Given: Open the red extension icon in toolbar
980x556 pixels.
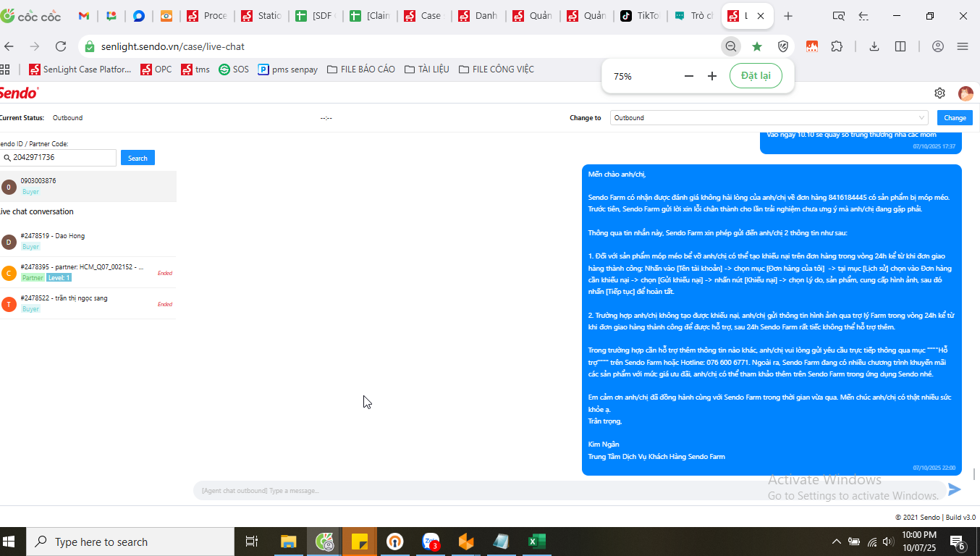Looking at the screenshot, I should tap(812, 46).
